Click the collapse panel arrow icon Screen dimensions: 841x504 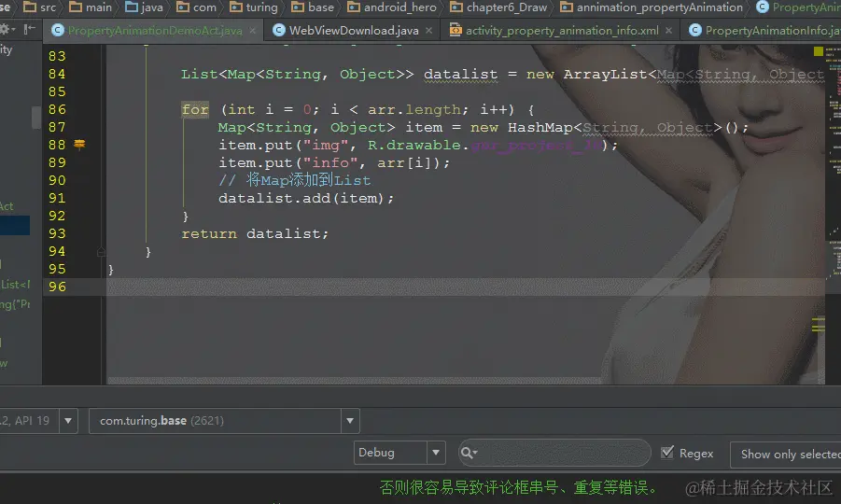click(30, 29)
